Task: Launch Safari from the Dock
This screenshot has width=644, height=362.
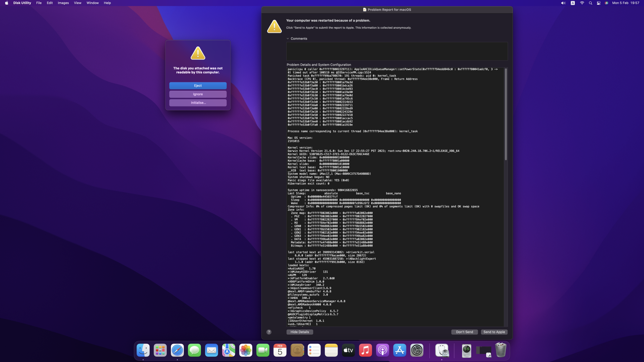Action: pyautogui.click(x=177, y=350)
